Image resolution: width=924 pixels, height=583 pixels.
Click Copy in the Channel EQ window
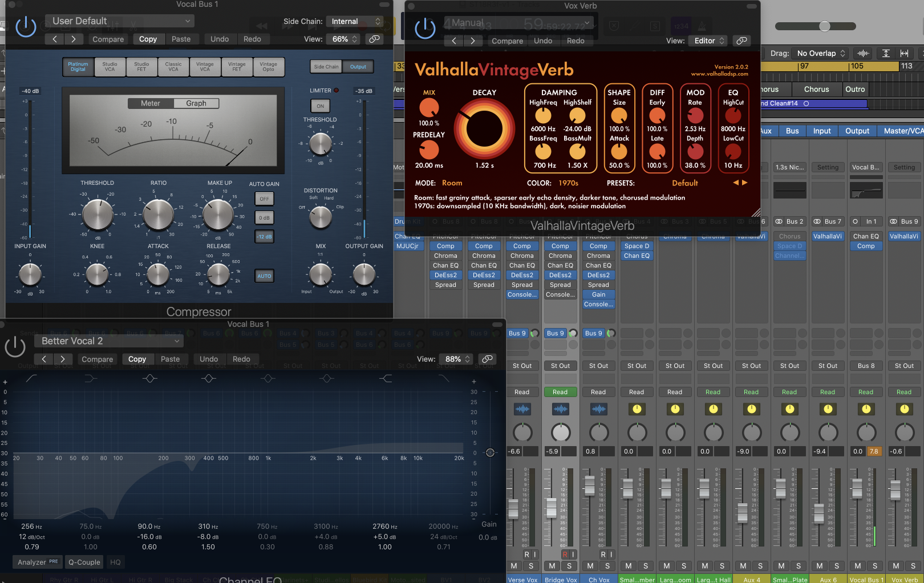(x=137, y=359)
